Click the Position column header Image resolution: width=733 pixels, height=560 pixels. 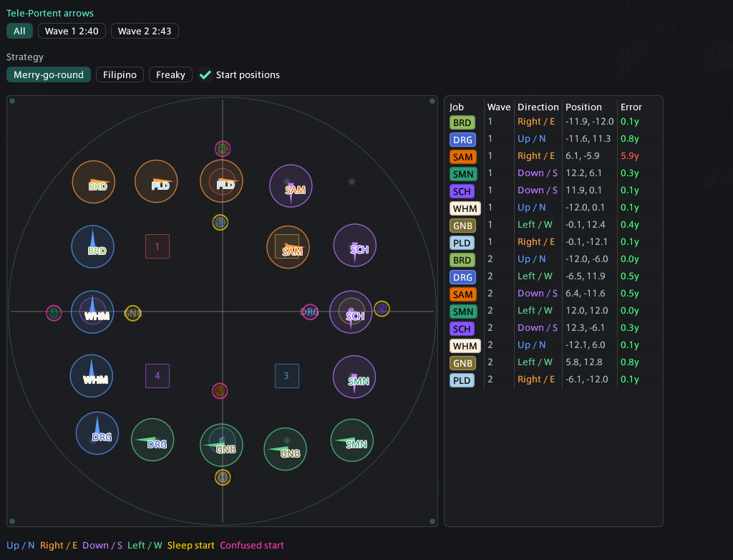tap(583, 107)
